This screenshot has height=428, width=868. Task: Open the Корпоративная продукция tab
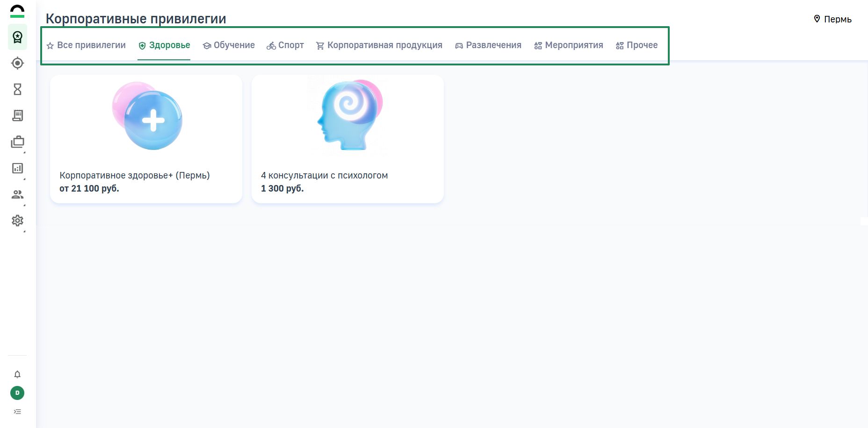379,45
